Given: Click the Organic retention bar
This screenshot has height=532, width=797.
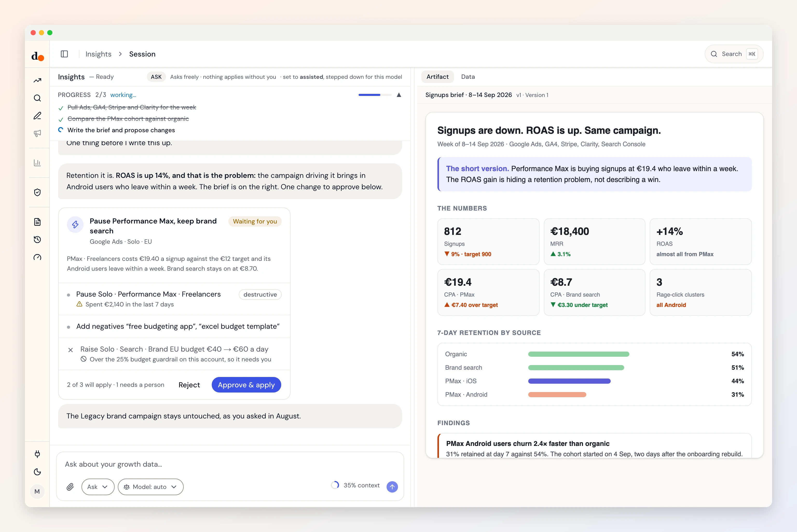Looking at the screenshot, I should [578, 354].
